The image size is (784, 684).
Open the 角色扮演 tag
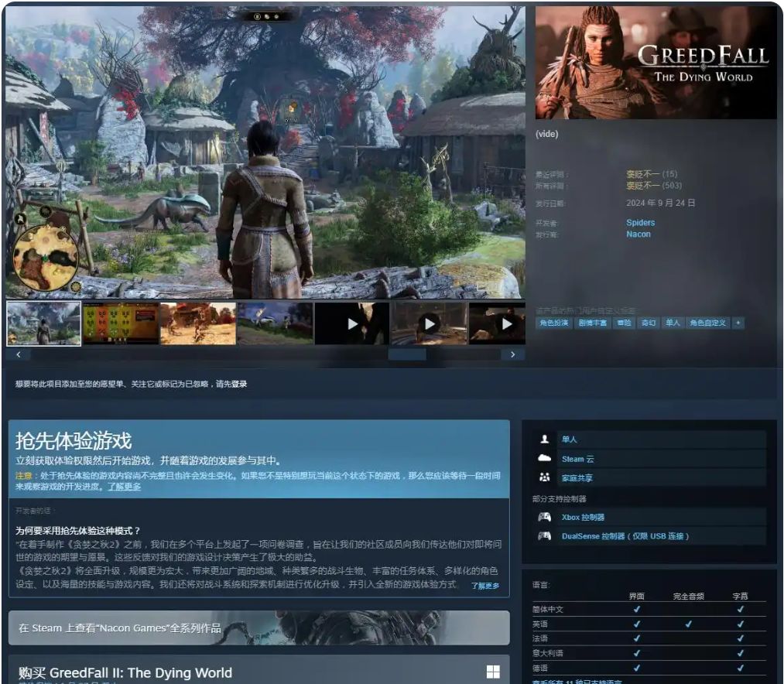[x=554, y=323]
